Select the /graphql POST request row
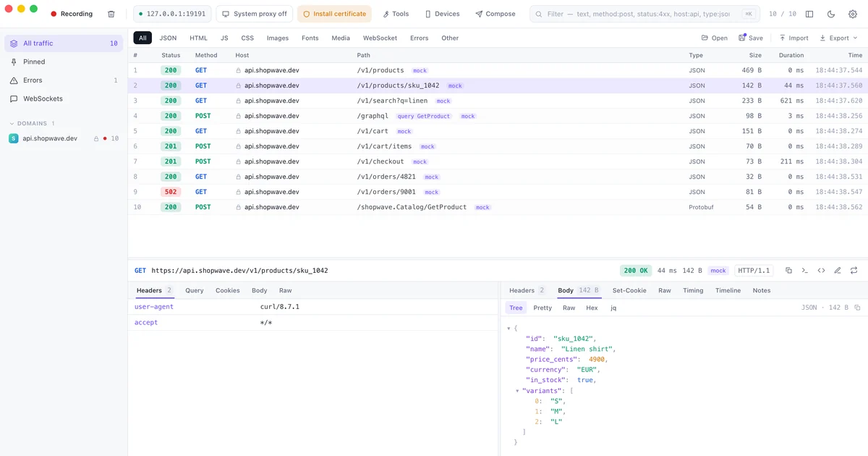 498,116
